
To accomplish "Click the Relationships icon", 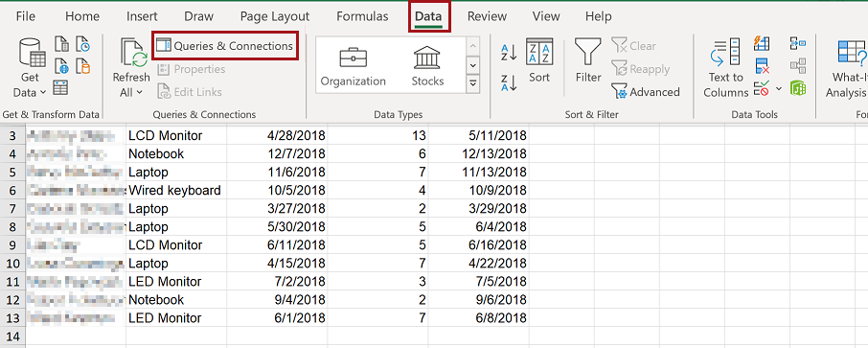I will coord(798,66).
